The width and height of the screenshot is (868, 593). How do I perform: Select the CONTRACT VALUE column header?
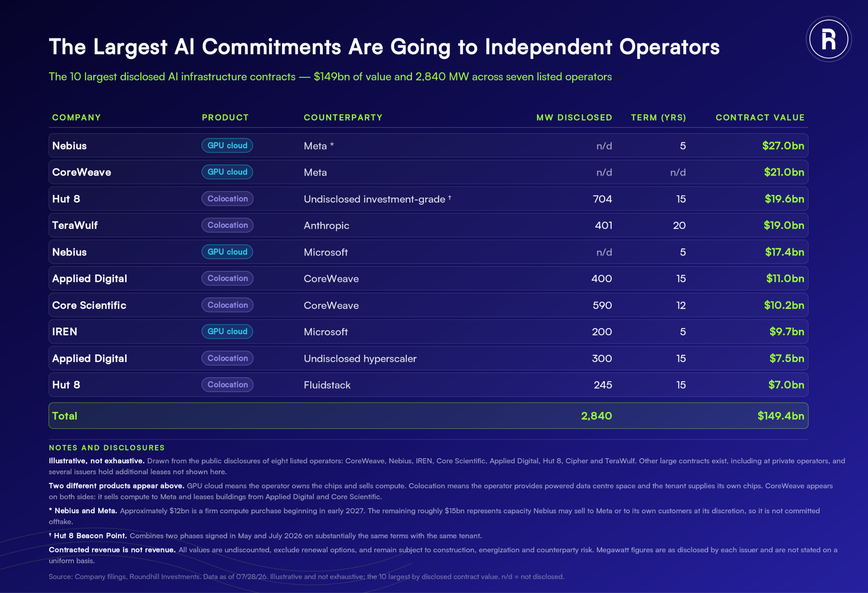[x=760, y=117]
